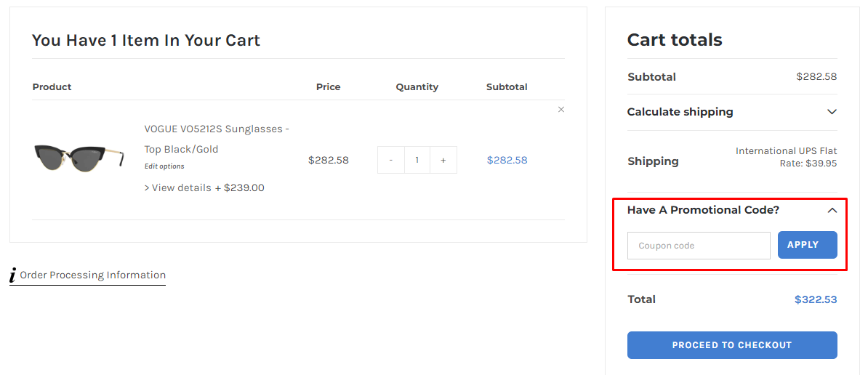Click the italic info icon

(13, 275)
